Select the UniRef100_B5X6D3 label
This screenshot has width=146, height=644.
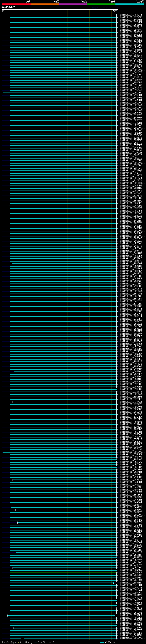click(131, 42)
